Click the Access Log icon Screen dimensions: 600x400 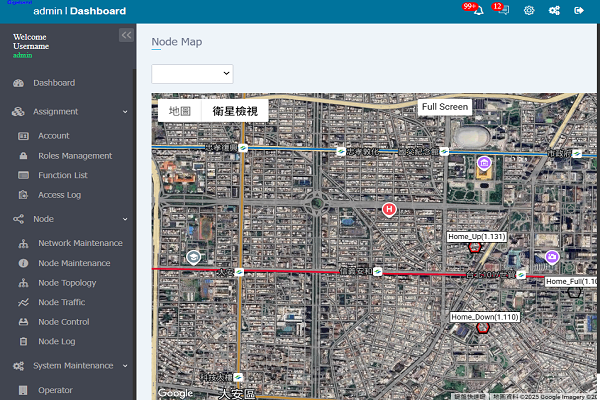pyautogui.click(x=23, y=195)
